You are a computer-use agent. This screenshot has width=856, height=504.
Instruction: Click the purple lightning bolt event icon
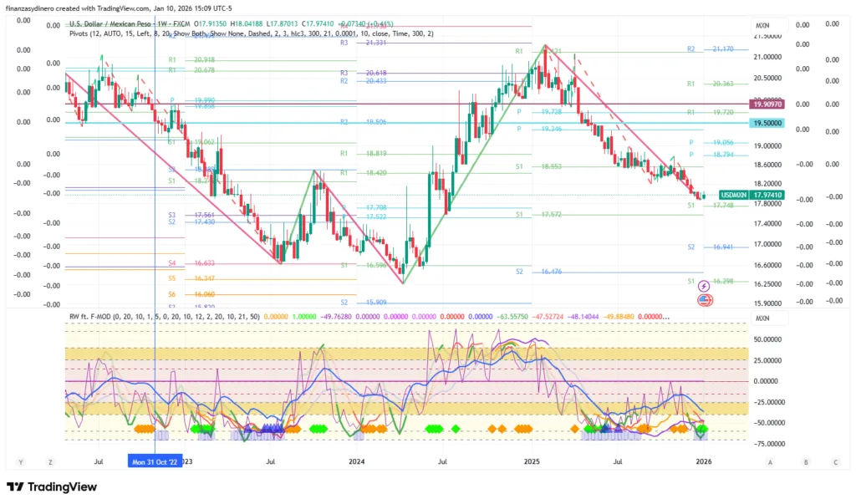(703, 286)
